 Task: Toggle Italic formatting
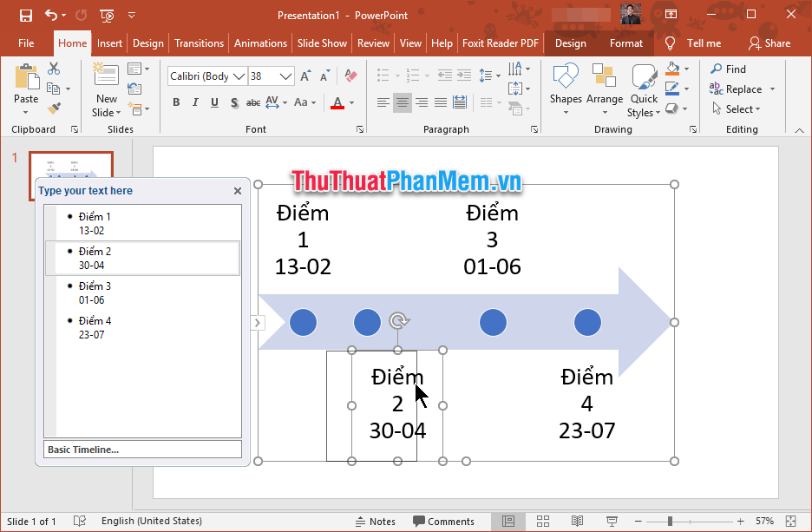[196, 102]
